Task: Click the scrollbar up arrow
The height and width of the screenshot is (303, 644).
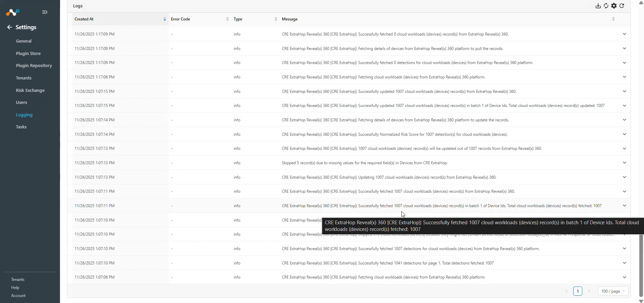Action: (x=641, y=2)
